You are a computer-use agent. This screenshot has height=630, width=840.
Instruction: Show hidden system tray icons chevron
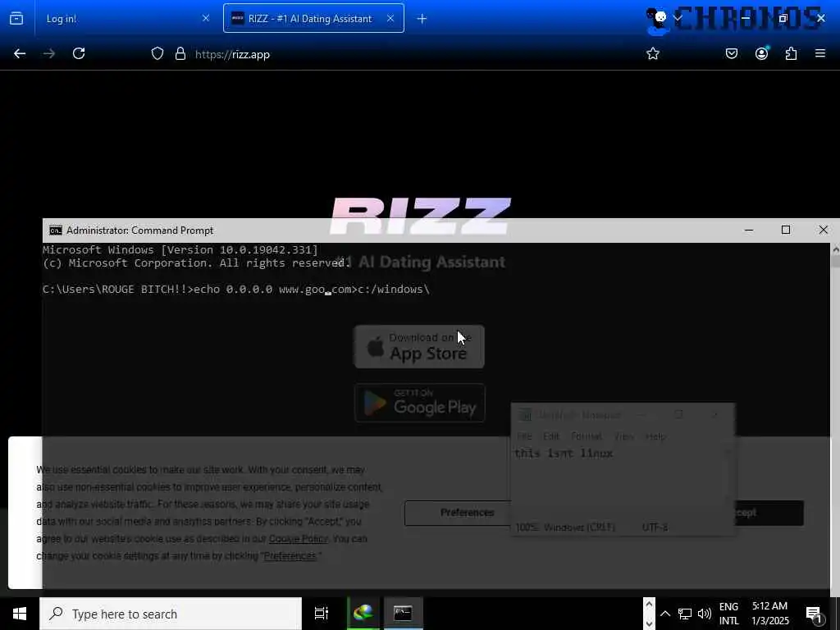click(x=665, y=614)
